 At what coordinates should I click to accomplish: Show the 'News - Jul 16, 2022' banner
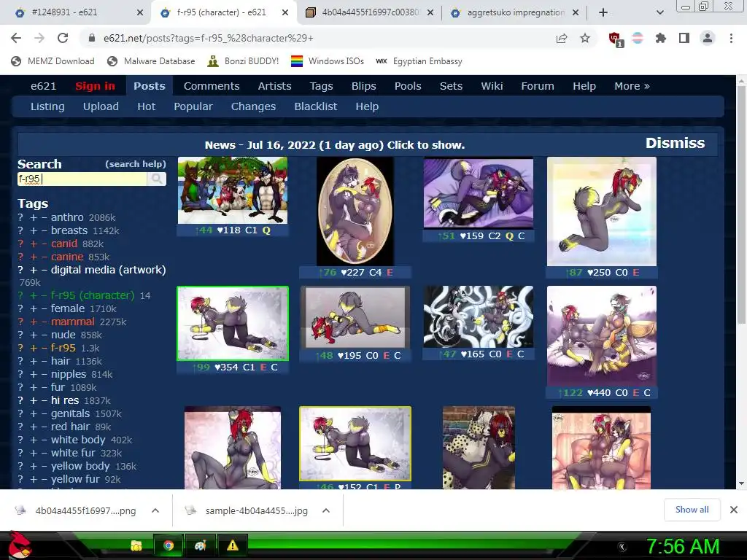[334, 145]
